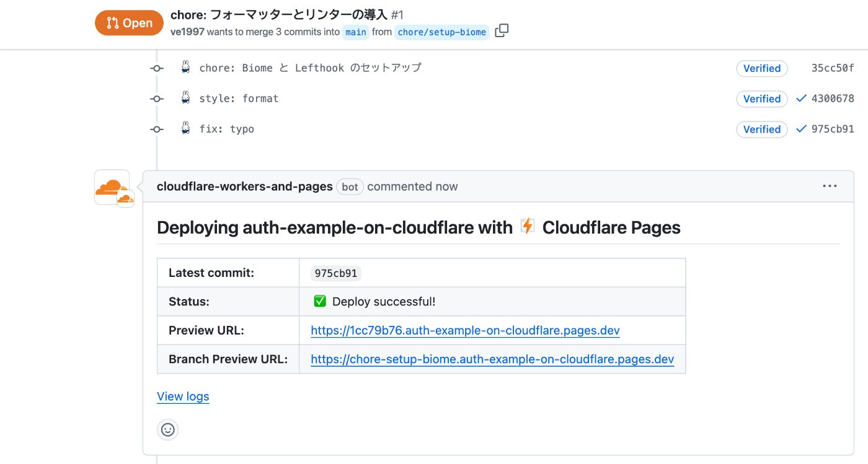
Task: Click the green checkmark emoji in Status row
Action: (x=319, y=302)
